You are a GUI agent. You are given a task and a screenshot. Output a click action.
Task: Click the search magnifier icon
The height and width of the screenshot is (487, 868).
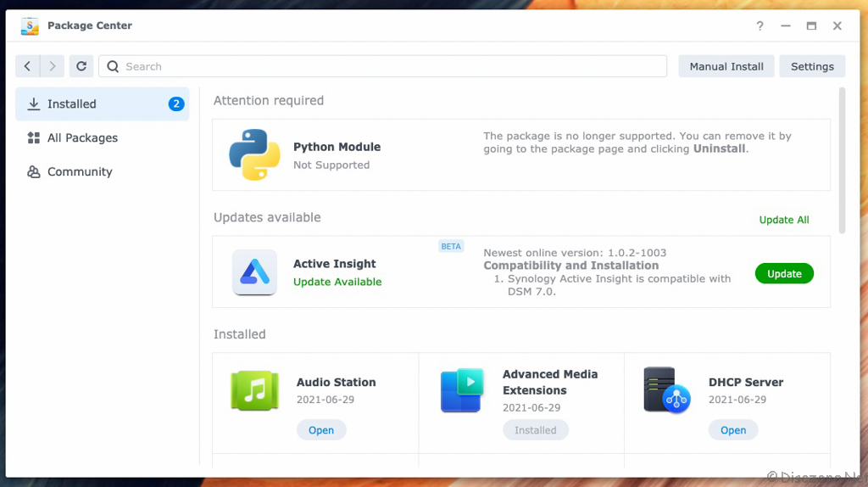[113, 66]
